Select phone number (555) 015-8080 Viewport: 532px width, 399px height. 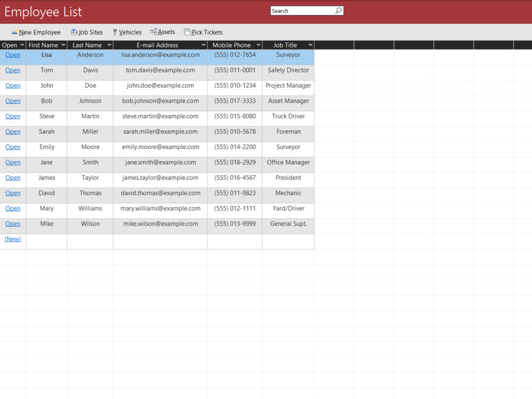coord(235,119)
